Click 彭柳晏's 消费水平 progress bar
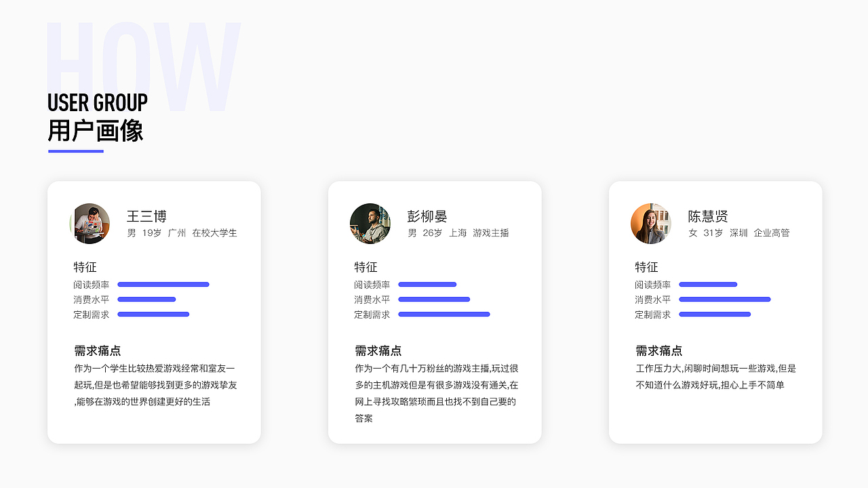 pyautogui.click(x=434, y=299)
